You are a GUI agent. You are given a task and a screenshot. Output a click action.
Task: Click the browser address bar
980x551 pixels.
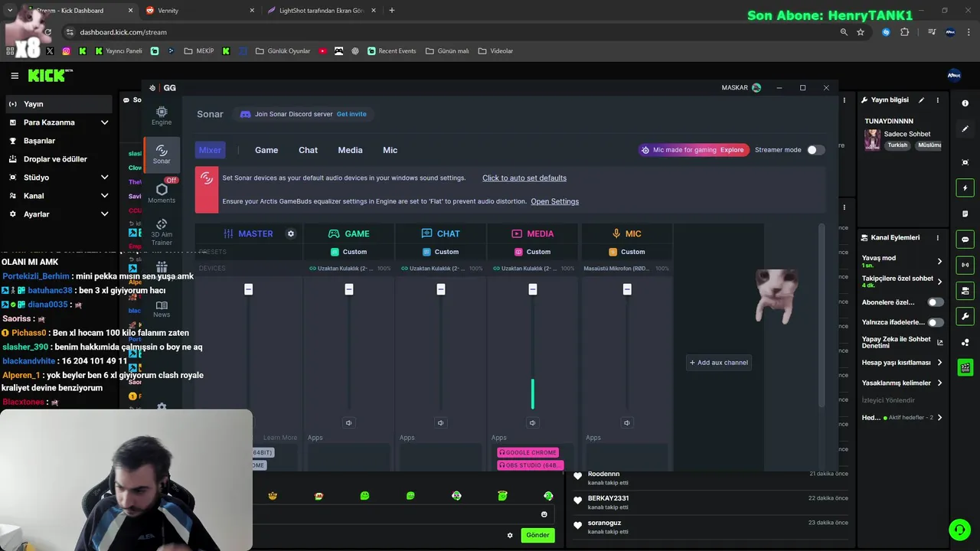[x=452, y=32]
